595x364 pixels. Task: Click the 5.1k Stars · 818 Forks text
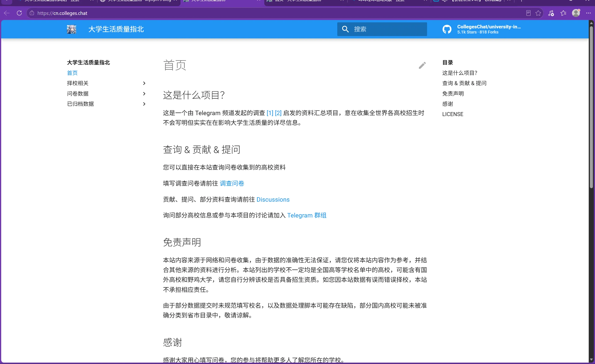(x=478, y=32)
